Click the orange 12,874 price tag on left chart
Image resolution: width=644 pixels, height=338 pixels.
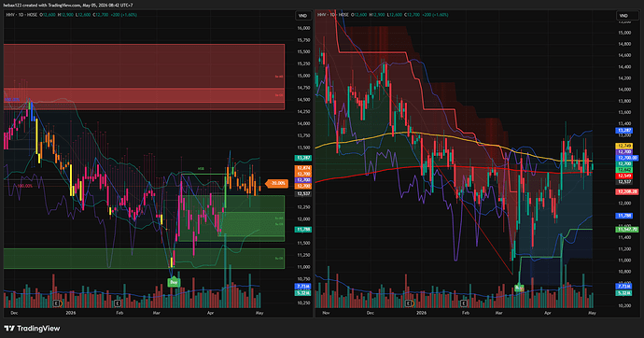coord(303,168)
